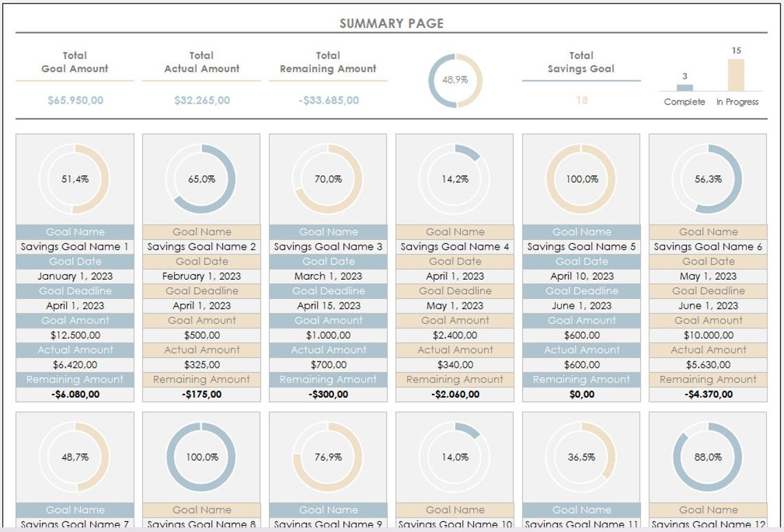Click the $0,00 remaining amount for Goal 5
The image size is (784, 532).
581,395
